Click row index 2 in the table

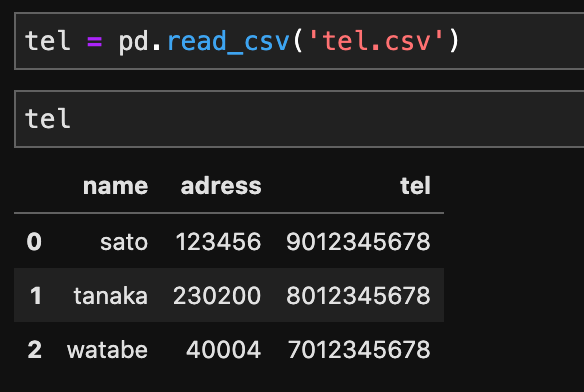[35, 350]
